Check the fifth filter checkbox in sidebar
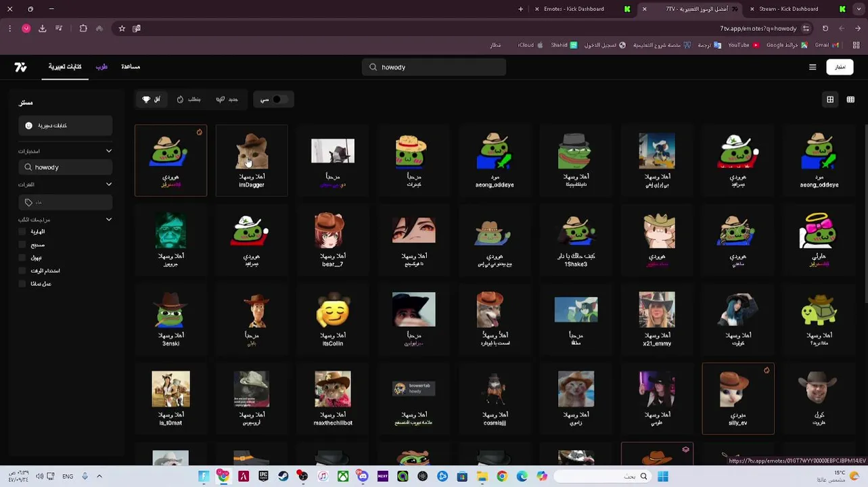The image size is (868, 487). pyautogui.click(x=22, y=283)
